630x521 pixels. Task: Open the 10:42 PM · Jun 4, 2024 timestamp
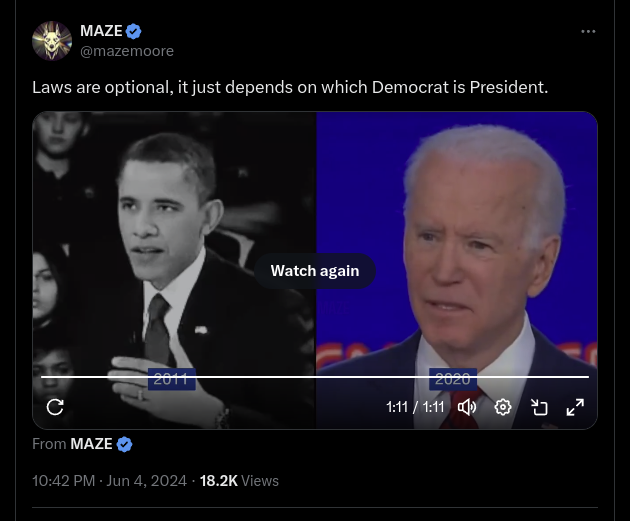coord(109,481)
